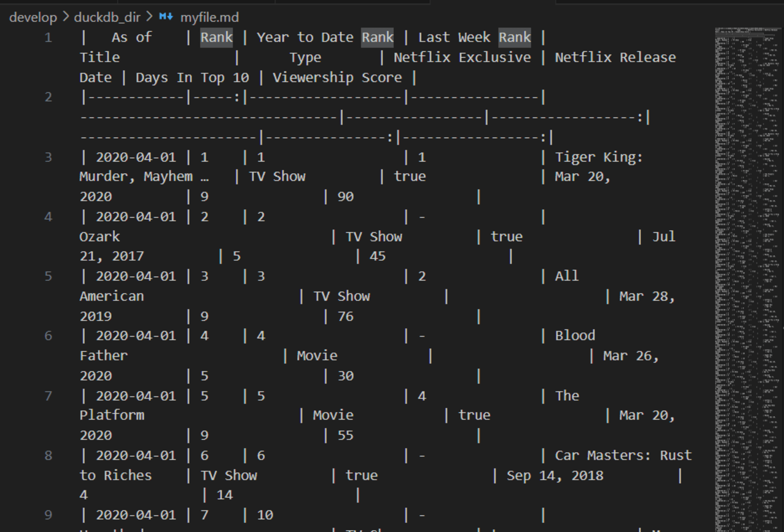Viewport: 784px width, 532px height.
Task: Click viewership score '45'
Action: coord(377,256)
